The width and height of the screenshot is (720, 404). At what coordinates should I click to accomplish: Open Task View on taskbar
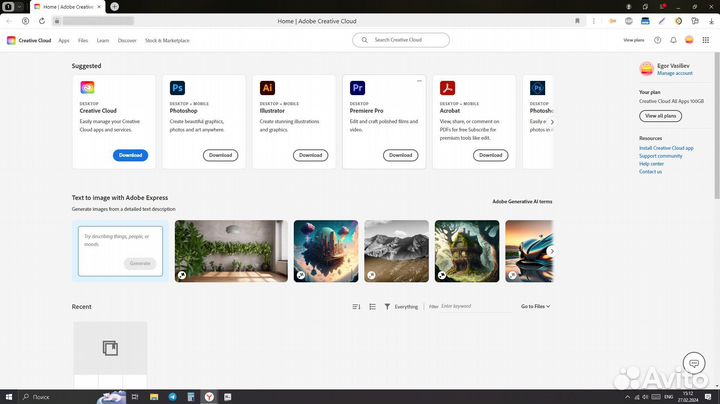point(135,397)
